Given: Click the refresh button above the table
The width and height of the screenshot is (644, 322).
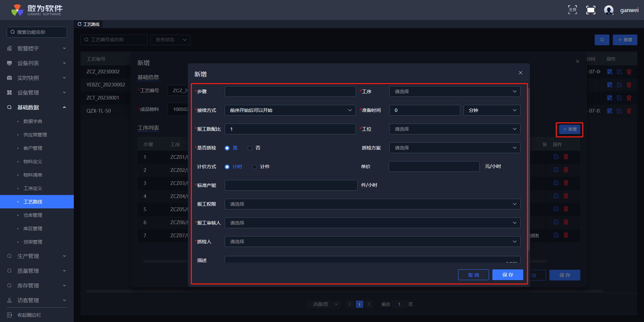Looking at the screenshot, I should tap(602, 40).
